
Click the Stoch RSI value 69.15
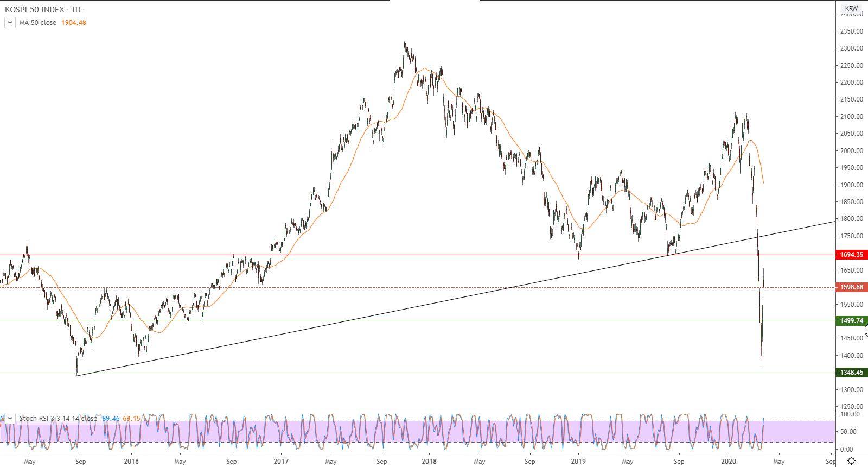pyautogui.click(x=132, y=418)
